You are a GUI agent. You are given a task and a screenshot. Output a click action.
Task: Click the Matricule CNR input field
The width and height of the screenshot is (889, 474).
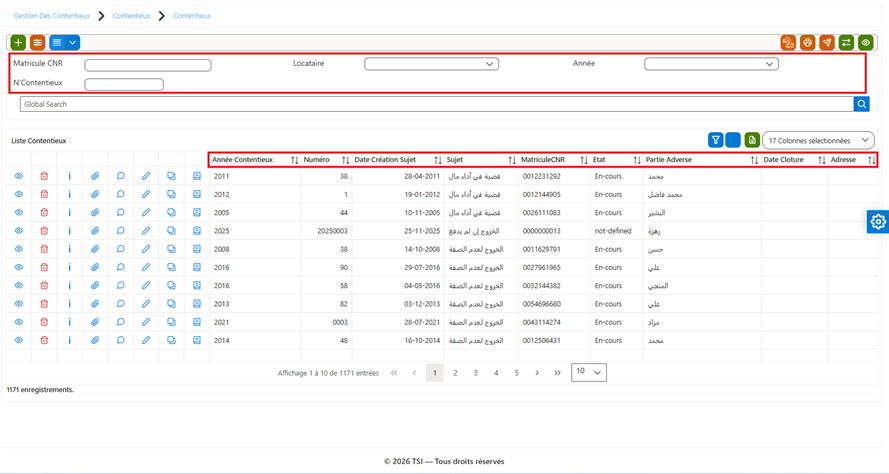tap(148, 65)
